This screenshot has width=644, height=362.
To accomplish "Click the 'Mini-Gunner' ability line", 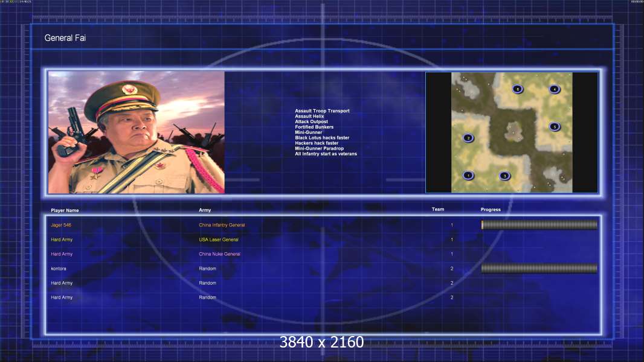I will click(x=309, y=132).
